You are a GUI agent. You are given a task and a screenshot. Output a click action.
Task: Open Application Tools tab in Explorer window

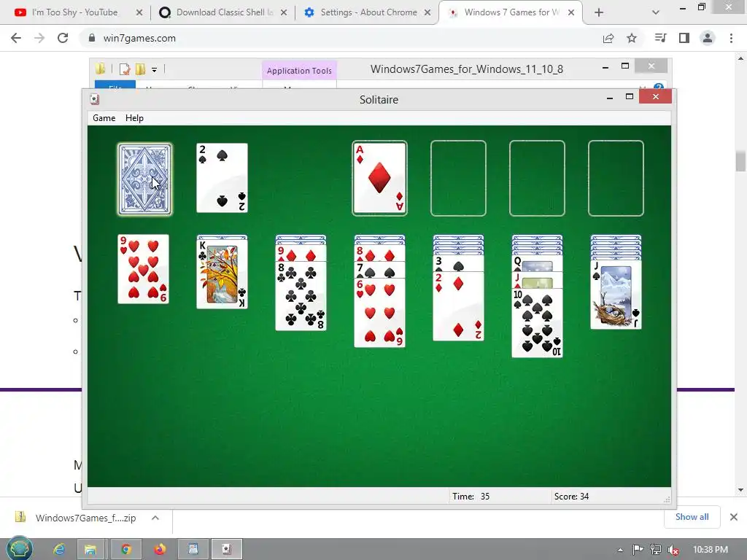pos(299,71)
